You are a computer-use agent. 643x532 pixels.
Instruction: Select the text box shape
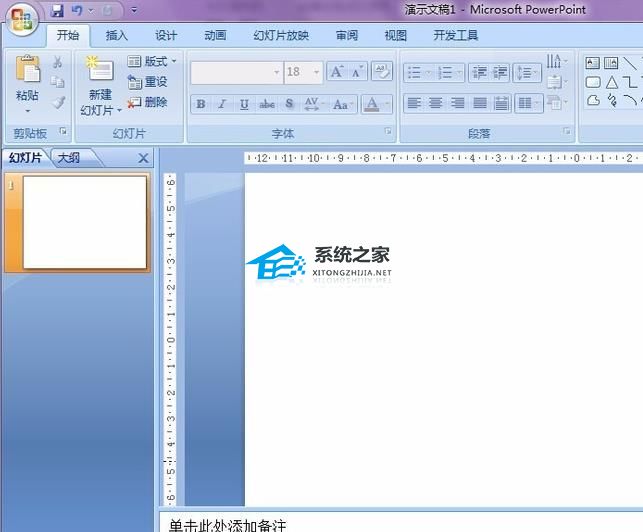coord(592,63)
